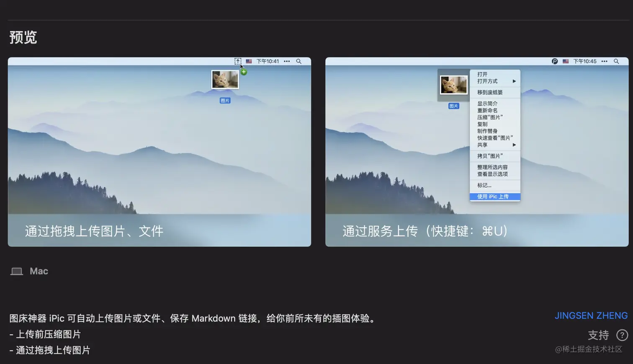Click the cat picture file in right preview

click(454, 85)
